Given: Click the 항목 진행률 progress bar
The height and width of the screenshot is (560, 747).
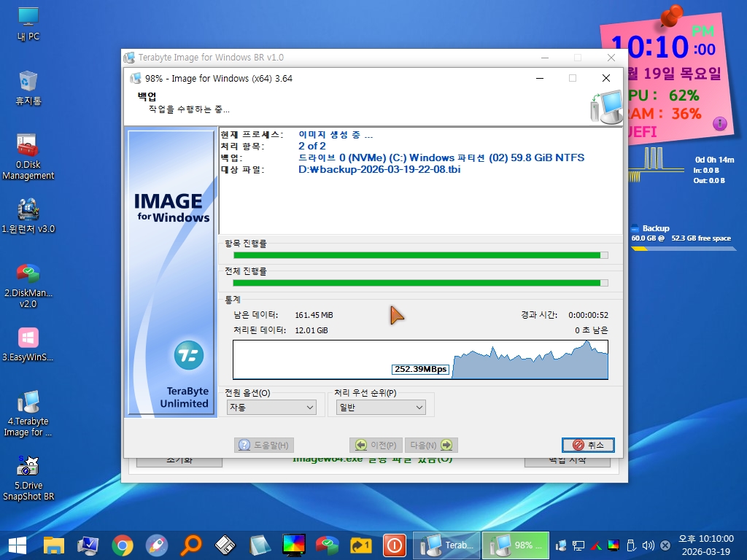Looking at the screenshot, I should coord(421,255).
